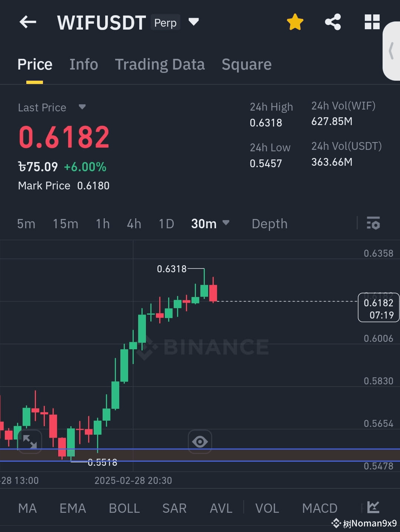
Task: Open the indicators chart icon
Action: click(x=373, y=507)
